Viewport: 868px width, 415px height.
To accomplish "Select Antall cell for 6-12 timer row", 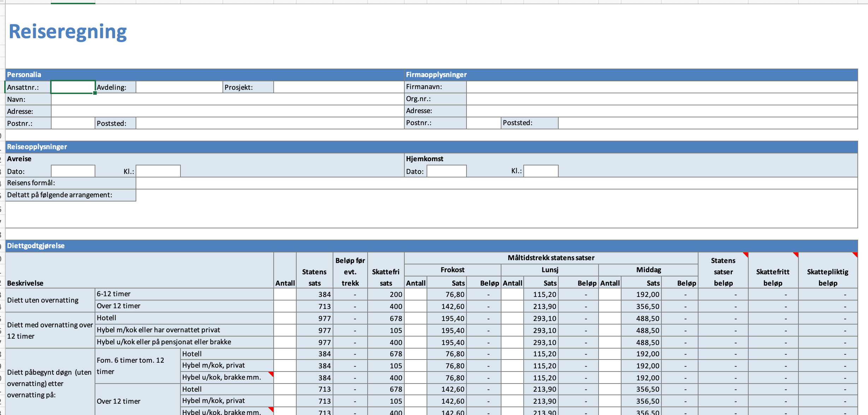I will pos(285,294).
